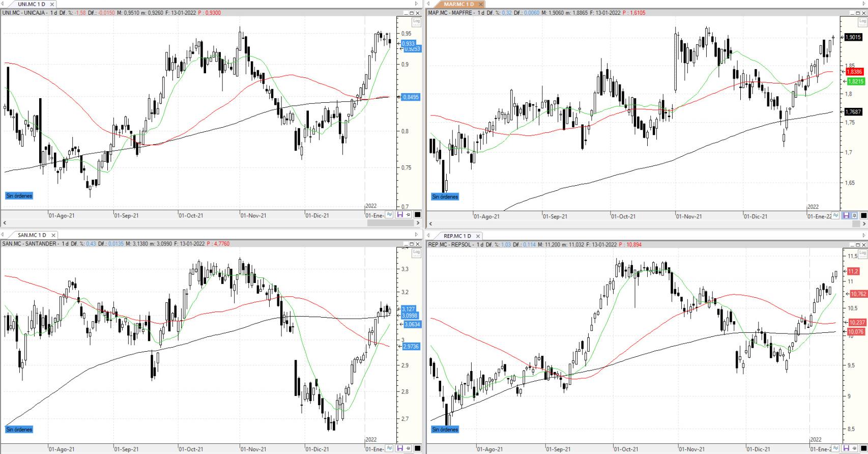This screenshot has width=868, height=454.
Task: Click 'Sin órdenes' label on UNICAJA chart
Action: click(x=19, y=196)
